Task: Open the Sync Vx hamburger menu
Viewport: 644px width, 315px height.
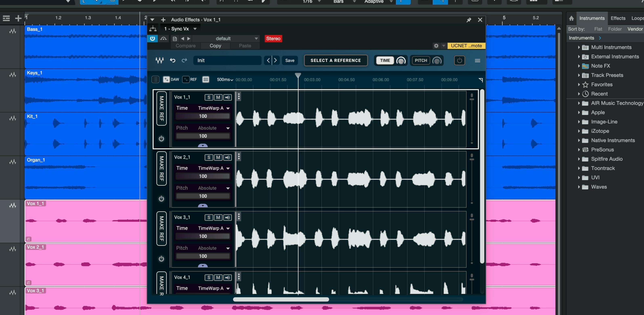Action: click(477, 61)
